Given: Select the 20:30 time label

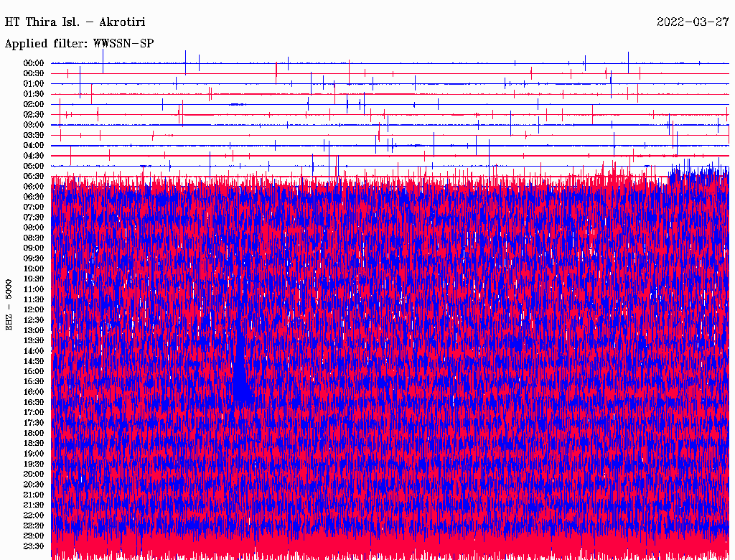Looking at the screenshot, I should click(x=34, y=485).
